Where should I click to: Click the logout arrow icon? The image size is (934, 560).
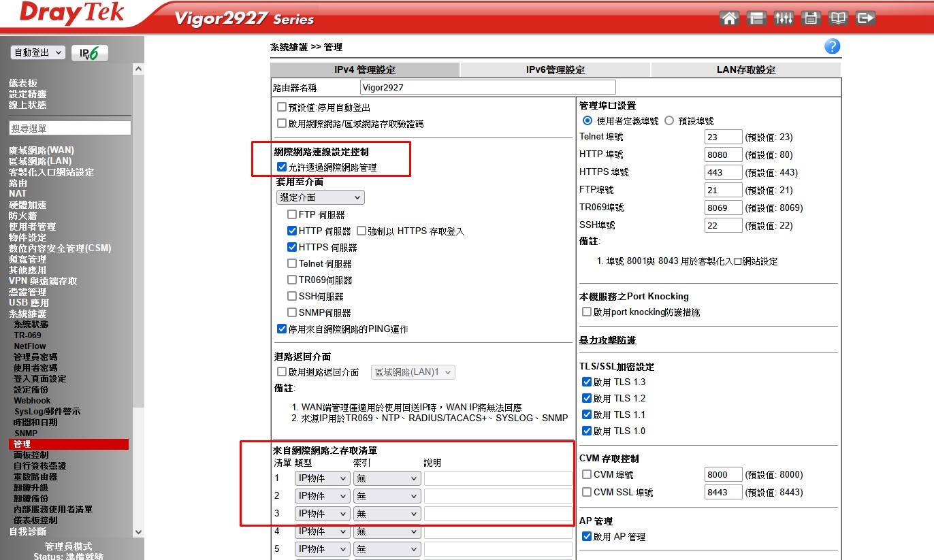coord(865,18)
